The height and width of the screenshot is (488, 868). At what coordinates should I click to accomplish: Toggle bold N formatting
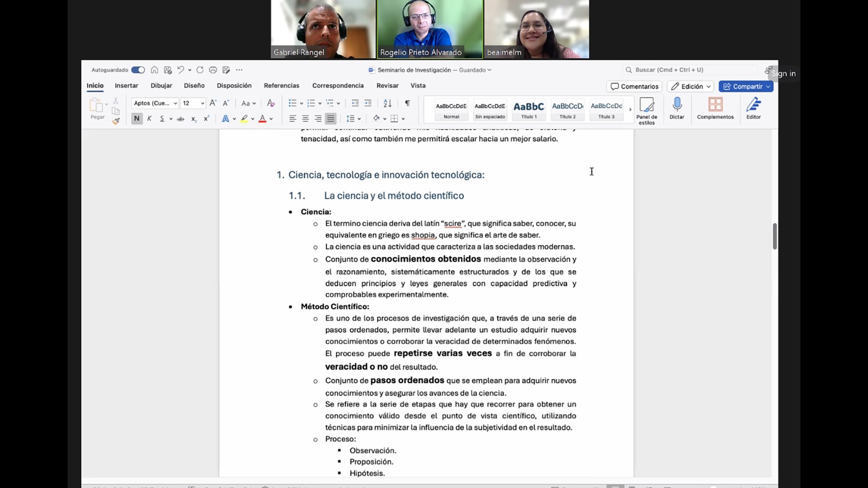click(137, 119)
